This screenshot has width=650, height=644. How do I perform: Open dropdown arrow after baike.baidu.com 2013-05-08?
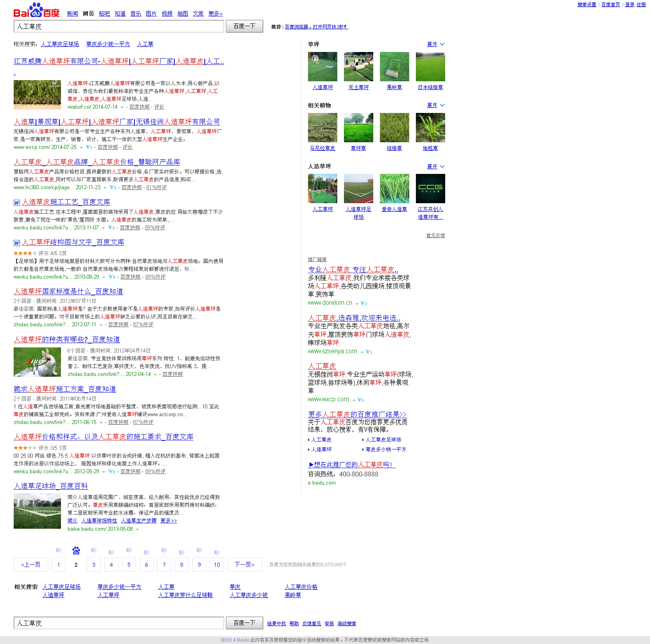tap(137, 530)
